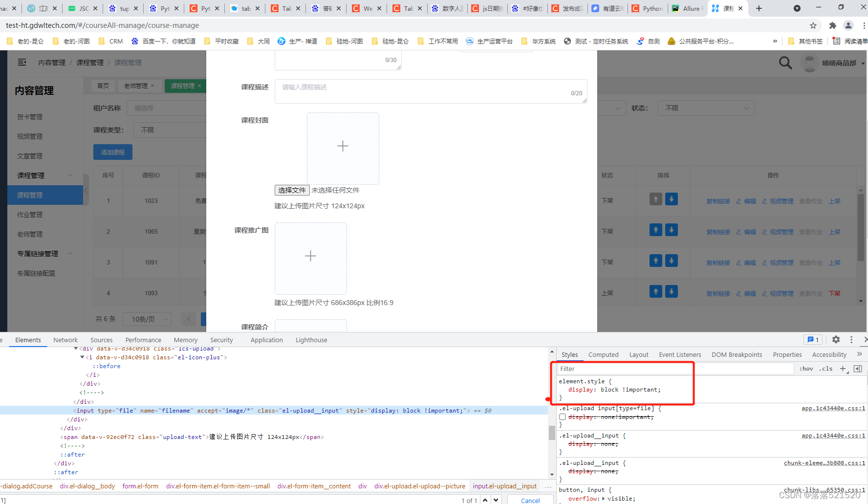The image size is (868, 504).
Task: Click new style rule plus icon
Action: tap(844, 369)
